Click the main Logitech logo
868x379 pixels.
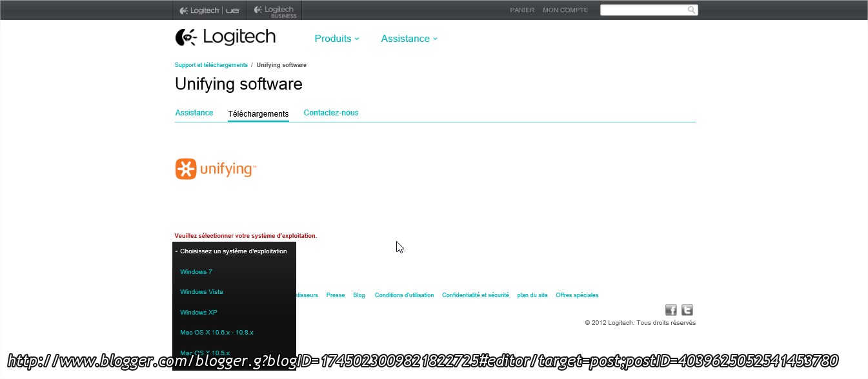(225, 37)
